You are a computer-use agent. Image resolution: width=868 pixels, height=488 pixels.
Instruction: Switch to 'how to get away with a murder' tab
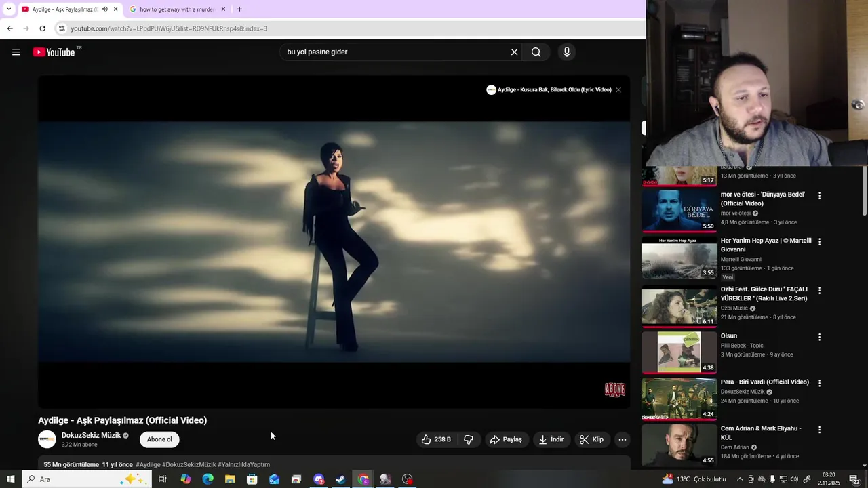coord(177,9)
